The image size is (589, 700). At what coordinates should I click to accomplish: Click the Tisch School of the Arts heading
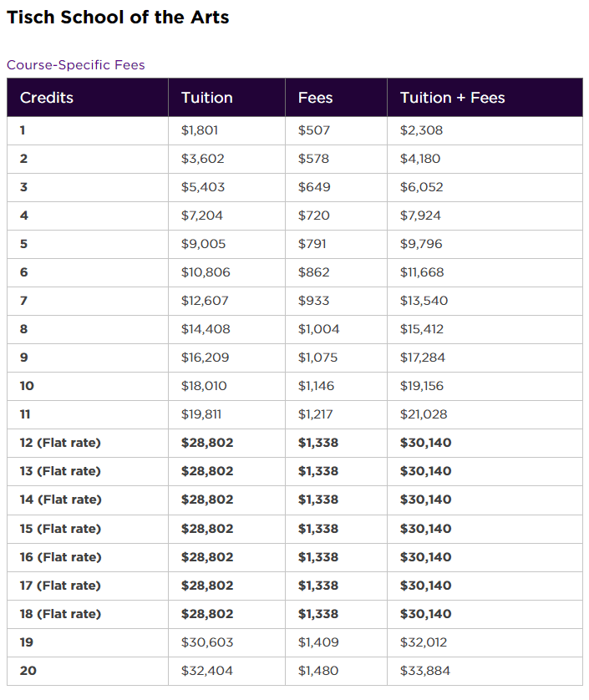click(118, 18)
